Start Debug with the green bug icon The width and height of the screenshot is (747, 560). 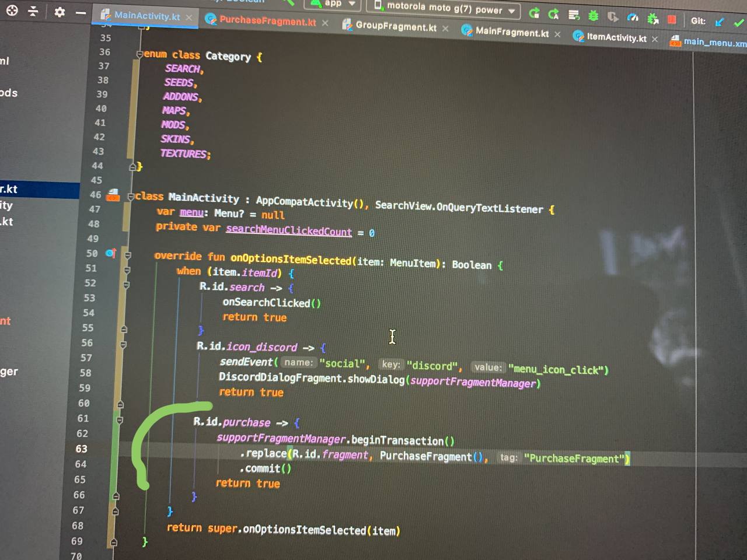(x=593, y=16)
